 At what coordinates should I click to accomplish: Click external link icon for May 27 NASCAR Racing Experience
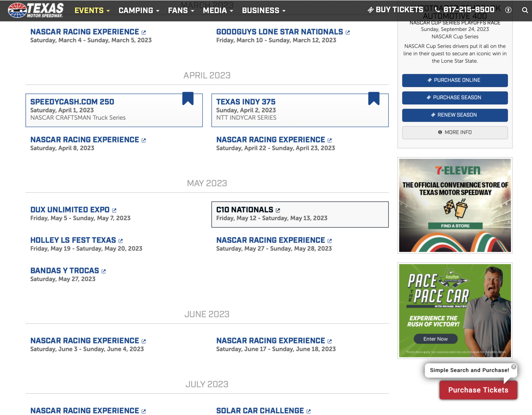(x=330, y=241)
